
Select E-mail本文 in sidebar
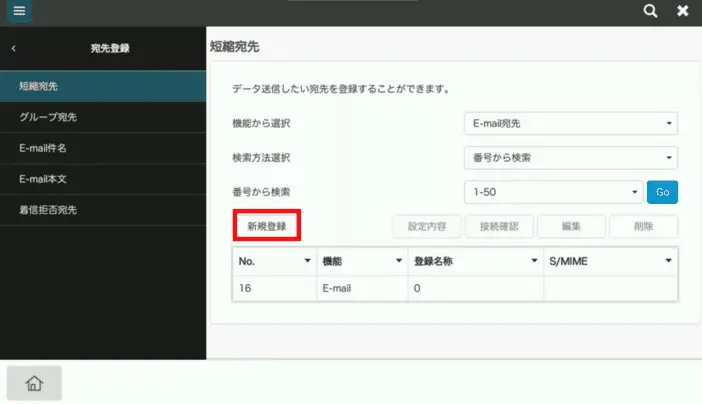click(x=103, y=179)
